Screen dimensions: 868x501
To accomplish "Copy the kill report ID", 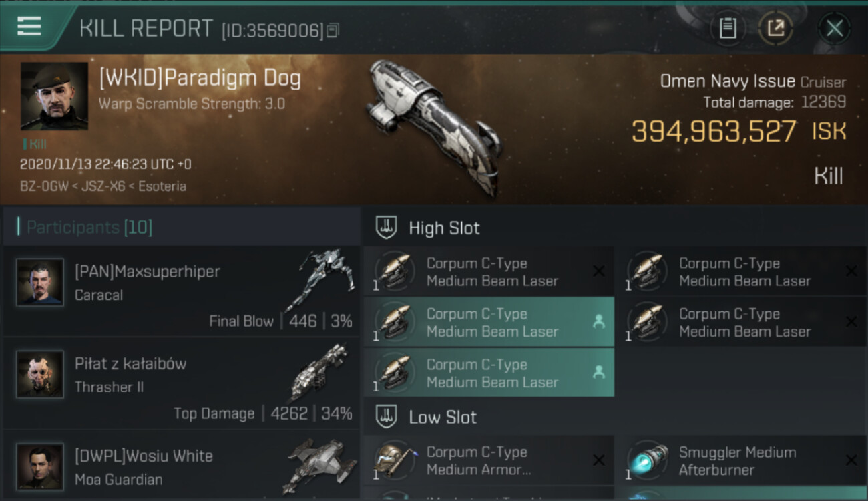I will [x=333, y=30].
